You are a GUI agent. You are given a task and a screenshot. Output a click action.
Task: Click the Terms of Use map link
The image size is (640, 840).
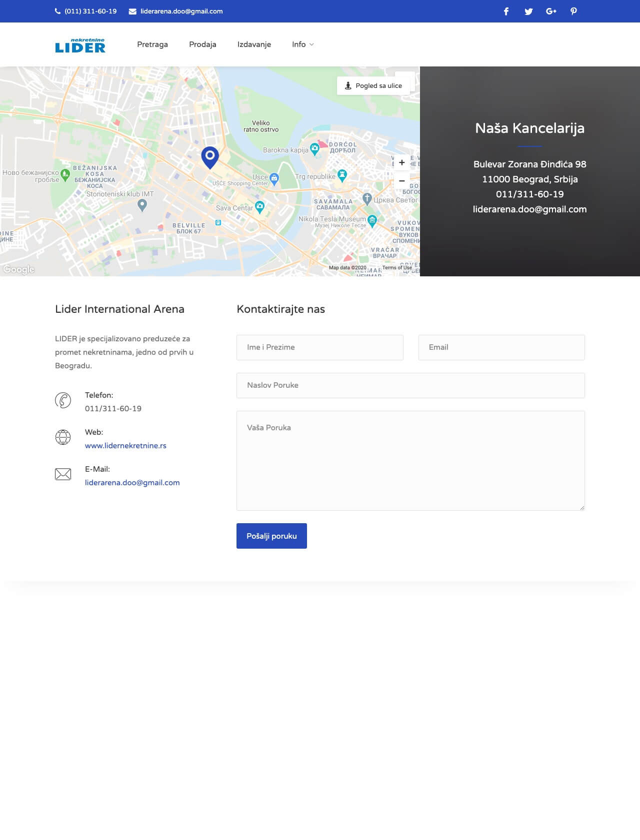pyautogui.click(x=397, y=268)
